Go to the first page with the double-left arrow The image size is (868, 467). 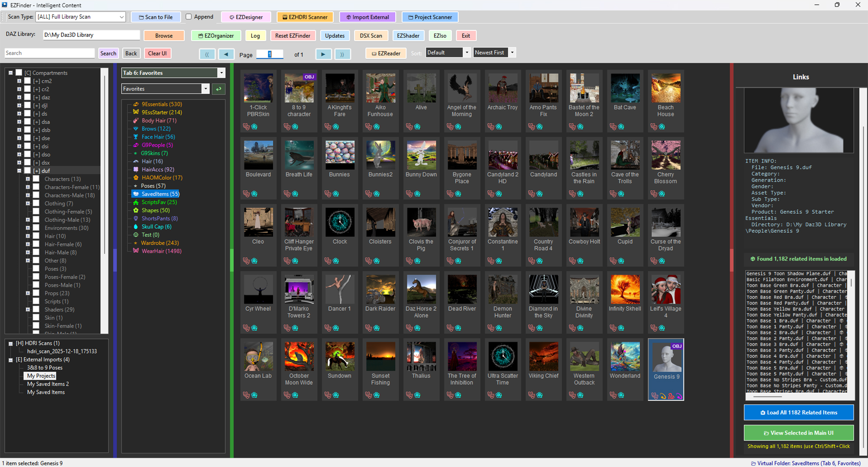207,54
